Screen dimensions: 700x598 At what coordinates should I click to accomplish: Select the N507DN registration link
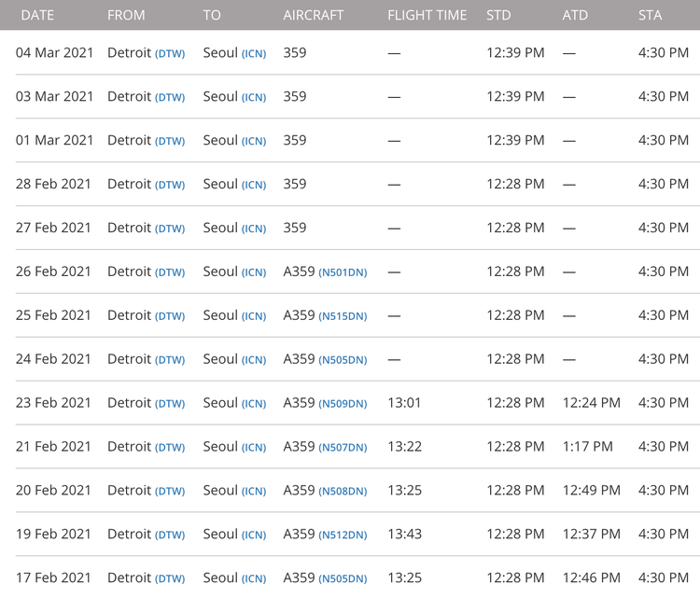pyautogui.click(x=343, y=448)
